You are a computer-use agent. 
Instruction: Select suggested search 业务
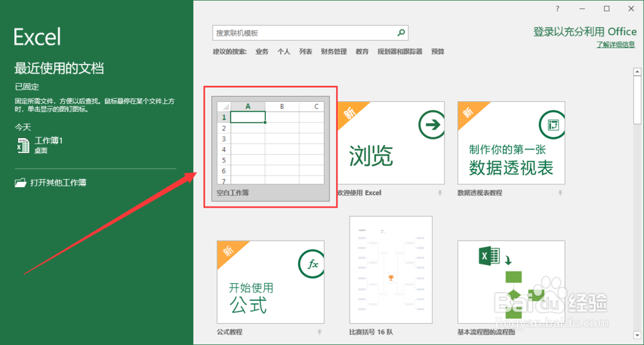tap(261, 52)
